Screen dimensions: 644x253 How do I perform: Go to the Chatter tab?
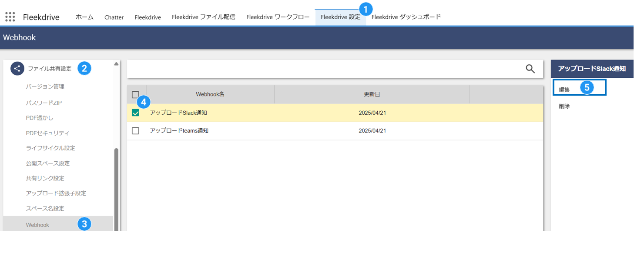tap(114, 17)
